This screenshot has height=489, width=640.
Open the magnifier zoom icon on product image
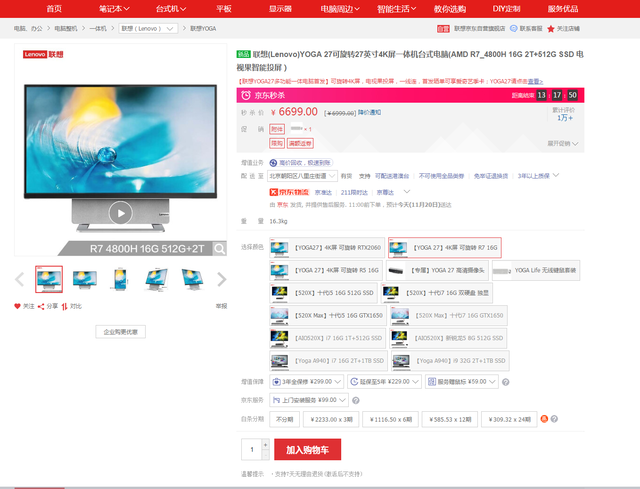[220, 249]
